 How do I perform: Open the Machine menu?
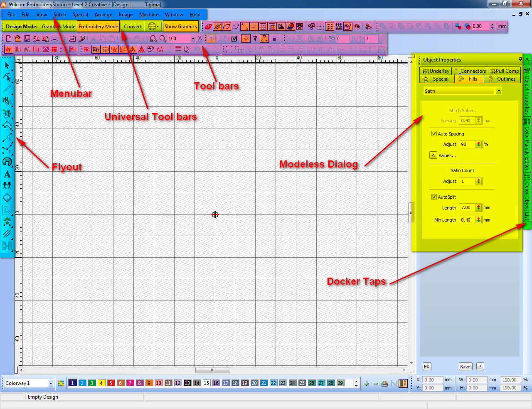[x=149, y=15]
